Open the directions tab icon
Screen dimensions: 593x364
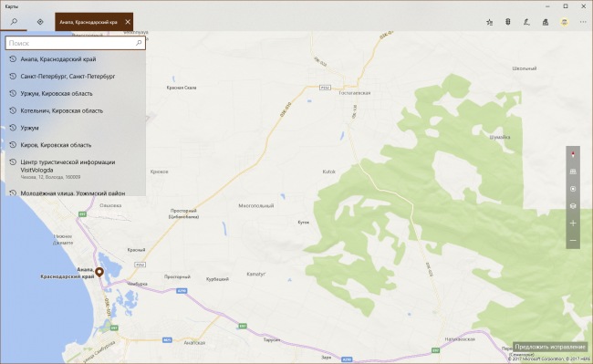point(40,22)
